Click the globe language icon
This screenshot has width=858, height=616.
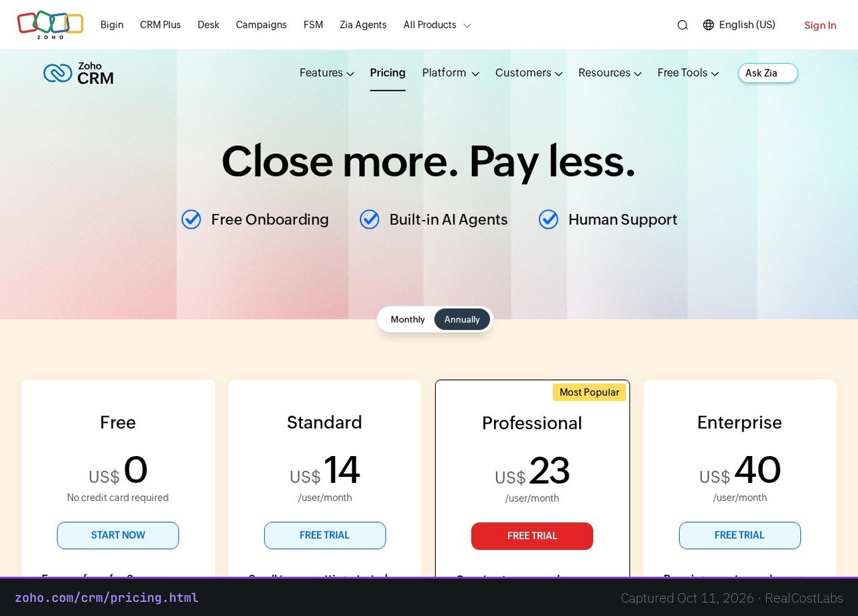click(x=708, y=25)
